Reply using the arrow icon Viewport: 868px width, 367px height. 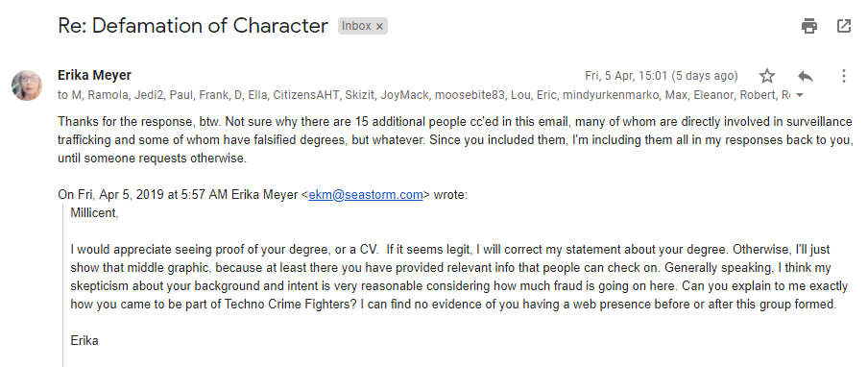pyautogui.click(x=805, y=76)
